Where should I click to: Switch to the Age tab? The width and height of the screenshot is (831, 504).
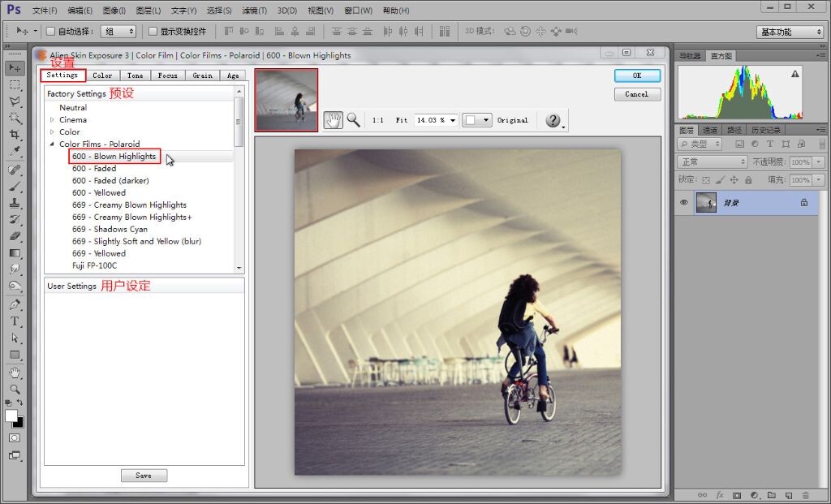pyautogui.click(x=233, y=75)
